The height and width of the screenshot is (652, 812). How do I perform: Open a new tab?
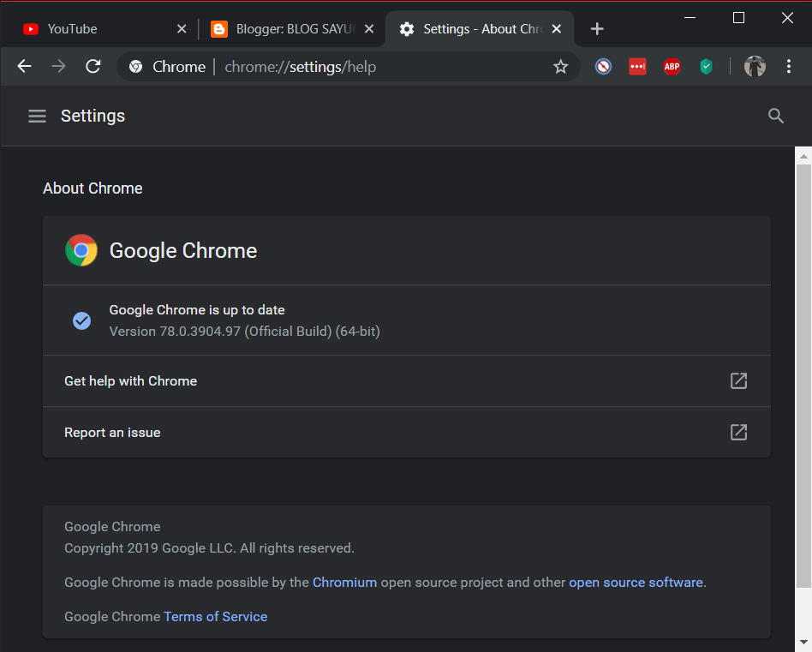pyautogui.click(x=597, y=29)
